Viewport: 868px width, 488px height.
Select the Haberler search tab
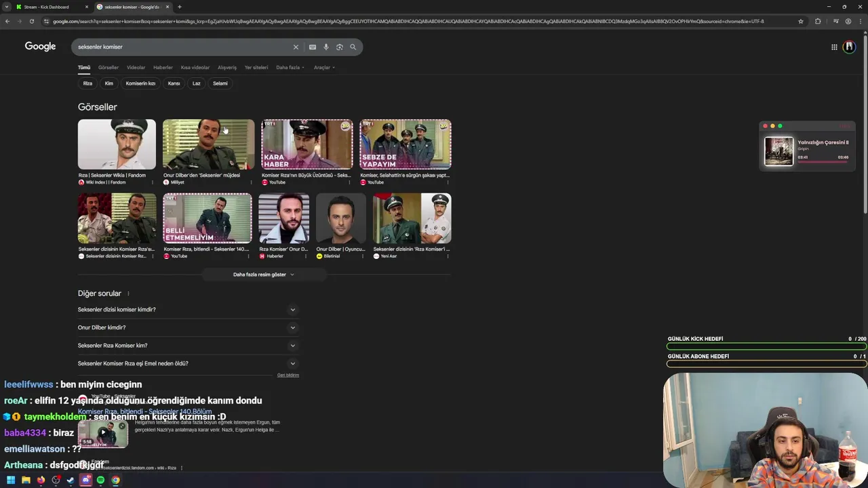click(163, 67)
